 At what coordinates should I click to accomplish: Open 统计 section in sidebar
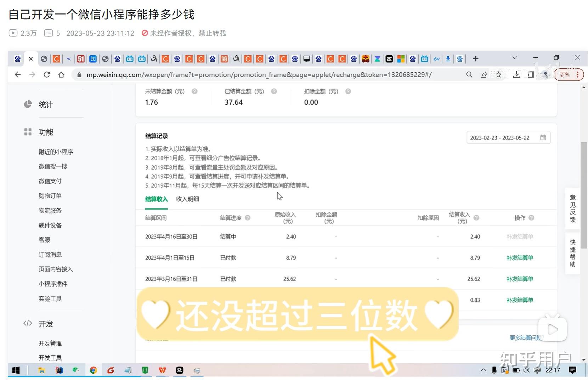coord(46,105)
